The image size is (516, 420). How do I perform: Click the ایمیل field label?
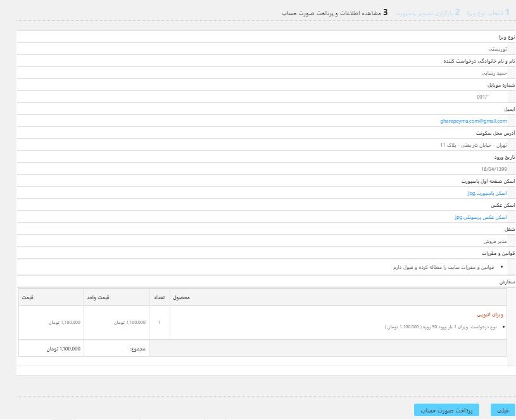(x=510, y=109)
